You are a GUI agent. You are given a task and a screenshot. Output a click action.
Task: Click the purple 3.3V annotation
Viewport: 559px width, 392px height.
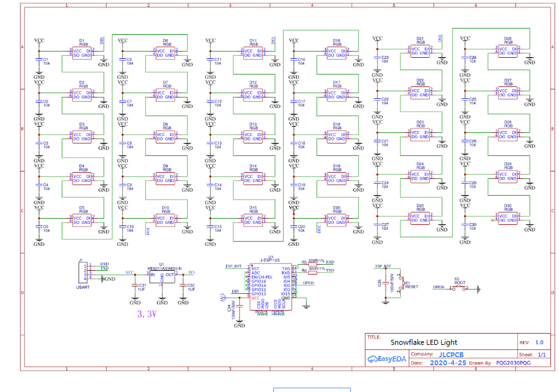145,314
